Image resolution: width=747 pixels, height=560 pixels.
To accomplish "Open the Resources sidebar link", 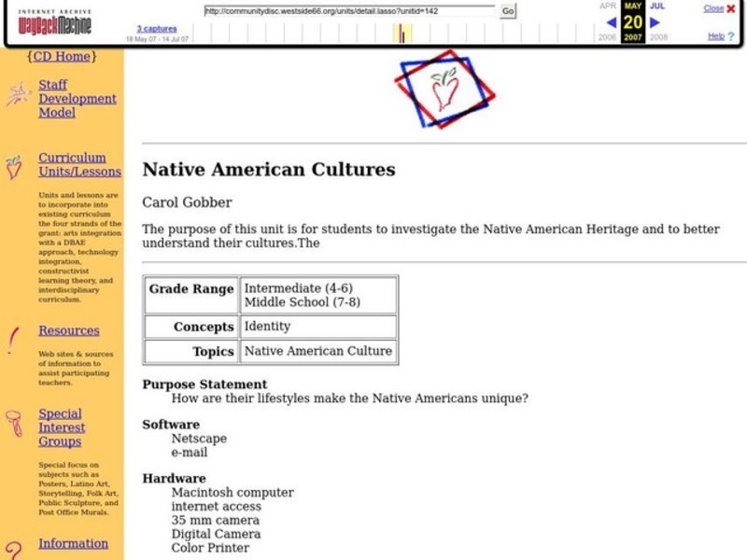I will (68, 330).
